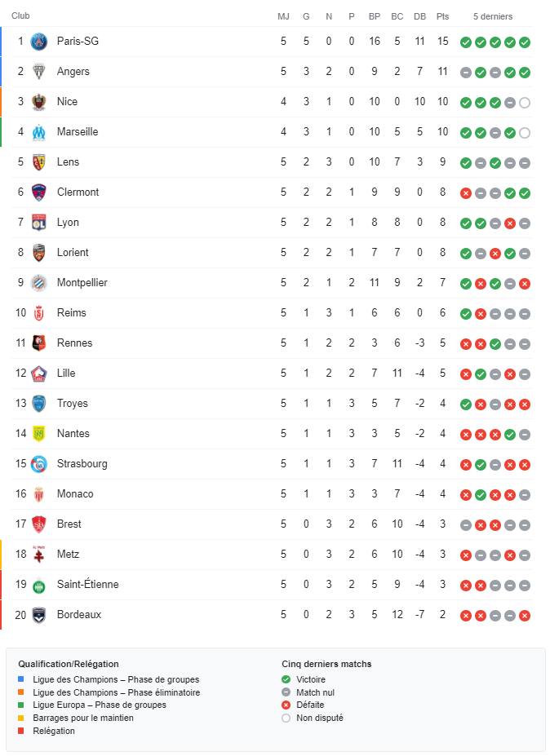Click the Pts column header
This screenshot has width=550, height=756.
pyautogui.click(x=442, y=16)
